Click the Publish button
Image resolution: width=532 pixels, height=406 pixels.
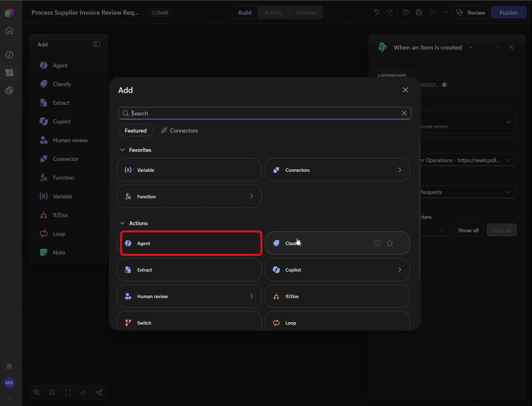click(x=509, y=12)
